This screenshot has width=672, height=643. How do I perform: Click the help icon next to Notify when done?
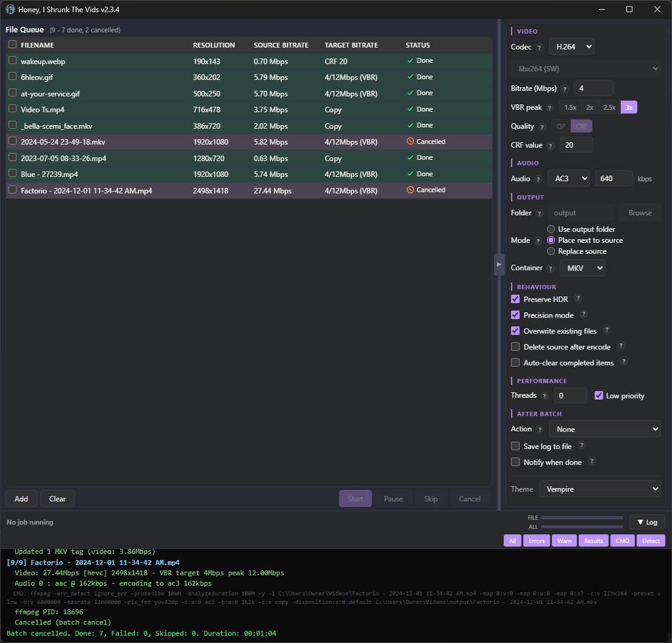point(592,462)
